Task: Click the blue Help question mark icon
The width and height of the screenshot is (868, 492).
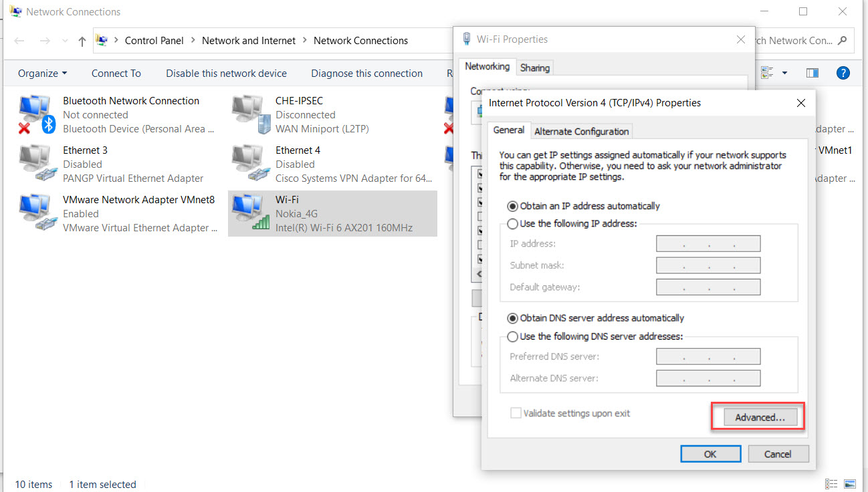Action: pyautogui.click(x=843, y=73)
